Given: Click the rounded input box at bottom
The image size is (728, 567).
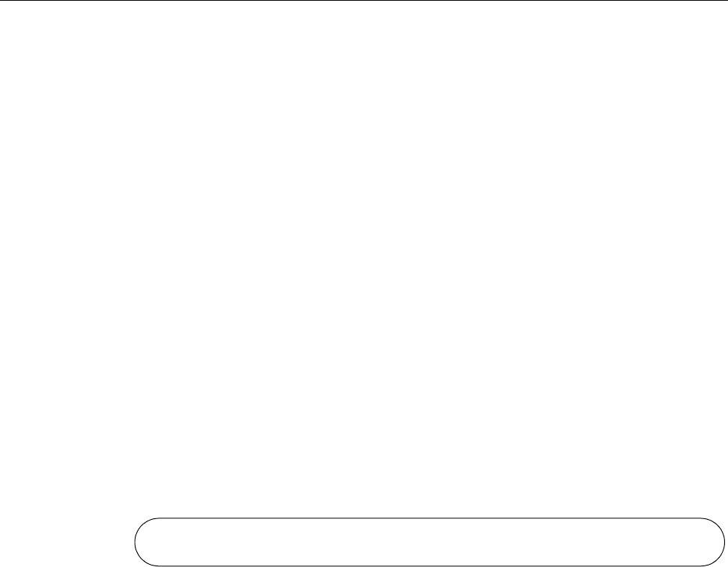Looking at the screenshot, I should [x=429, y=542].
